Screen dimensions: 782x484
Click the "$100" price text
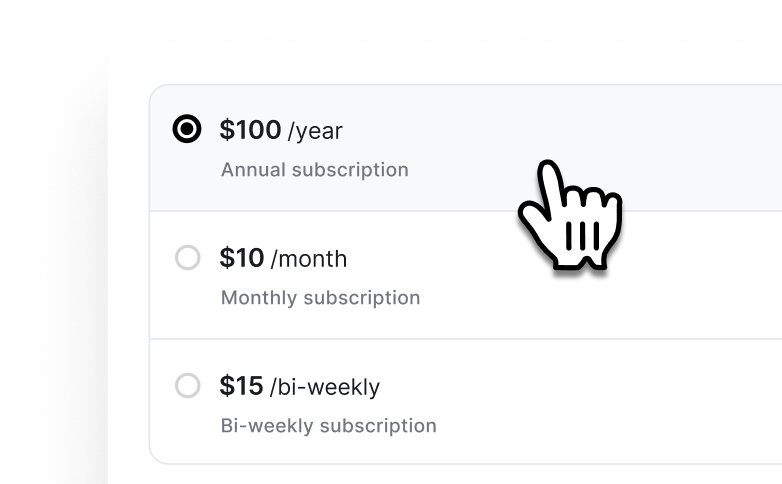point(250,130)
